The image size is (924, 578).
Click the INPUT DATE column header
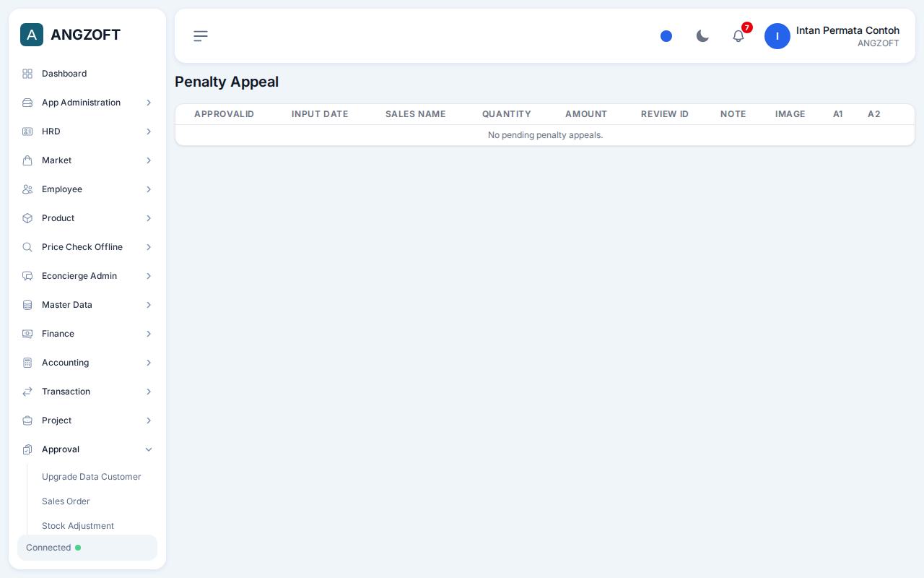(x=320, y=114)
